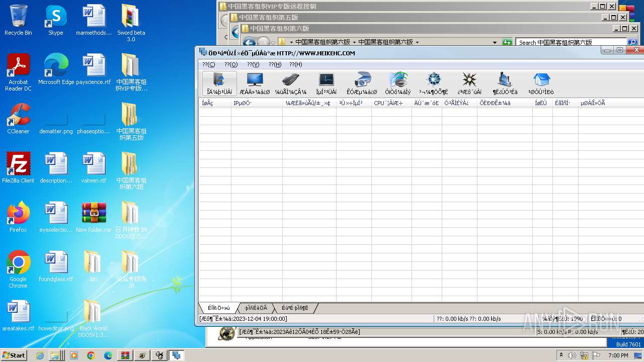Click the CPU column header

pyautogui.click(x=391, y=103)
